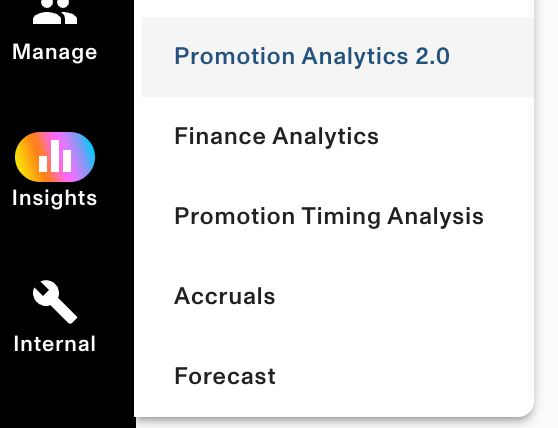Click the wrench head of Internal icon
Image resolution: width=558 pixels, height=428 pixels.
(x=46, y=292)
